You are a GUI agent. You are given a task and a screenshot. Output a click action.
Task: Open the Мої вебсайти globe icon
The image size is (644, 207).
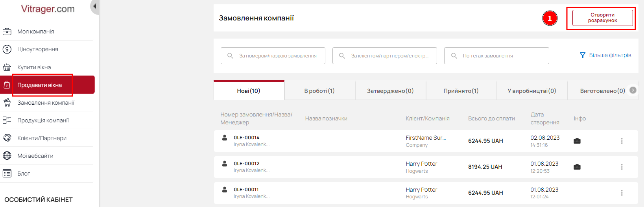7,156
